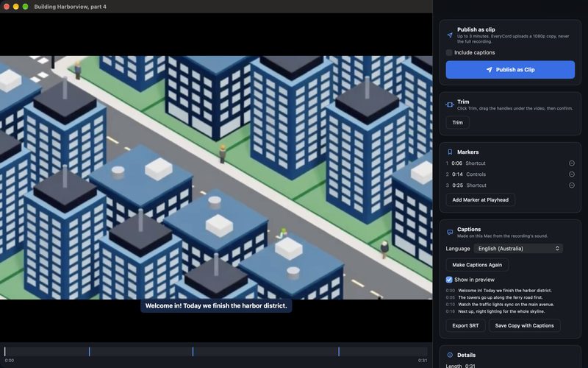Remove the 0:14 Controls marker
The height and width of the screenshot is (368, 588).
[x=572, y=174]
